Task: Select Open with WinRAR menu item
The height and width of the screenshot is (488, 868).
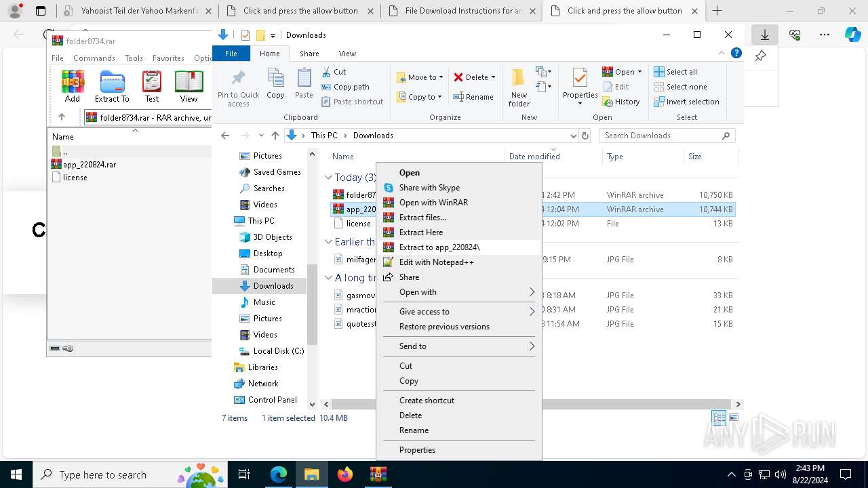Action: 458,203
